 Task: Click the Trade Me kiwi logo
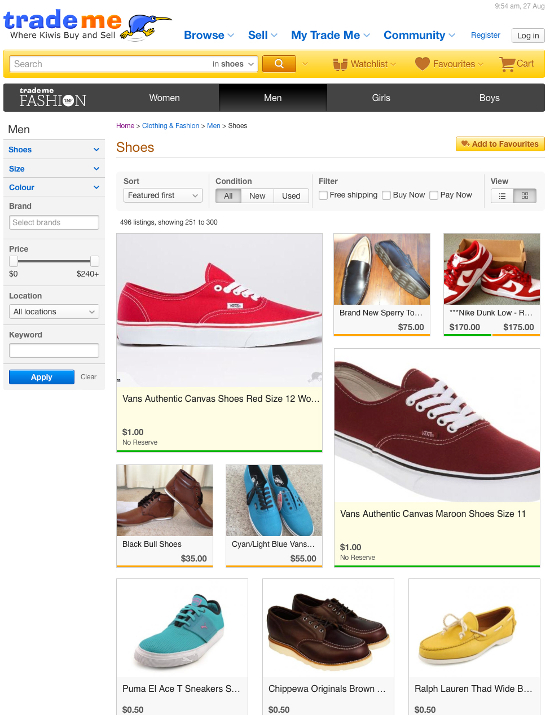87,26
